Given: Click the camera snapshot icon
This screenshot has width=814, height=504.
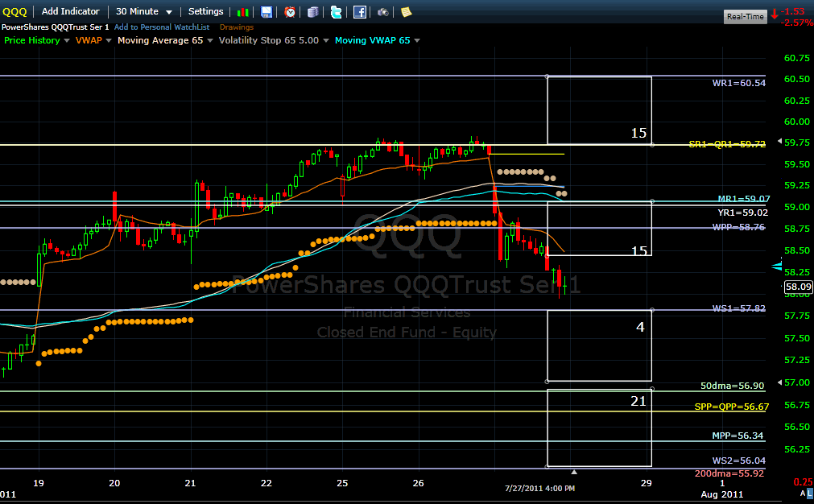Looking at the screenshot, I should coord(383,12).
